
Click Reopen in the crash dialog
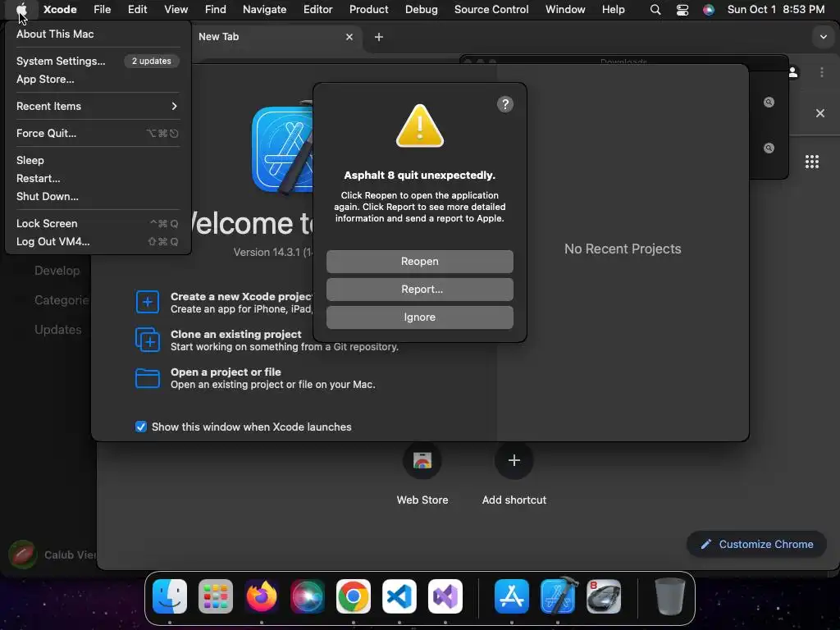419,262
